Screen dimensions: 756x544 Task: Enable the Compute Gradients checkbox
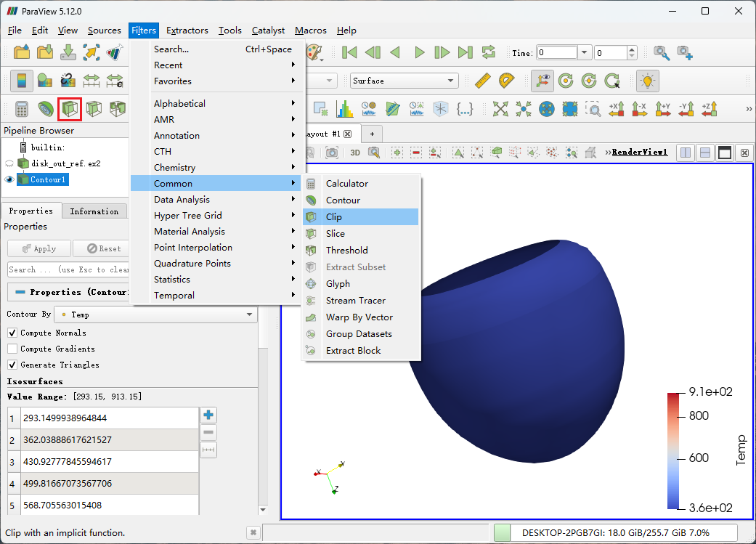click(12, 349)
